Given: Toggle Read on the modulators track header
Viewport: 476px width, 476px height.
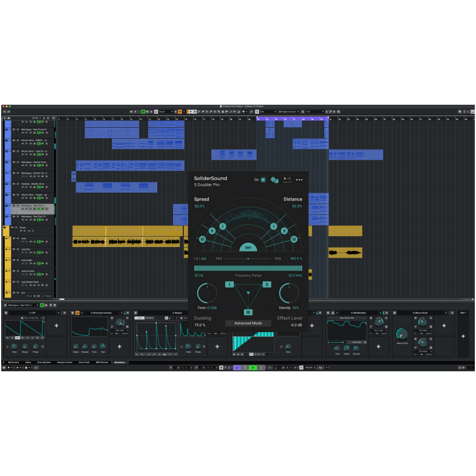Looking at the screenshot, I should 42,305.
